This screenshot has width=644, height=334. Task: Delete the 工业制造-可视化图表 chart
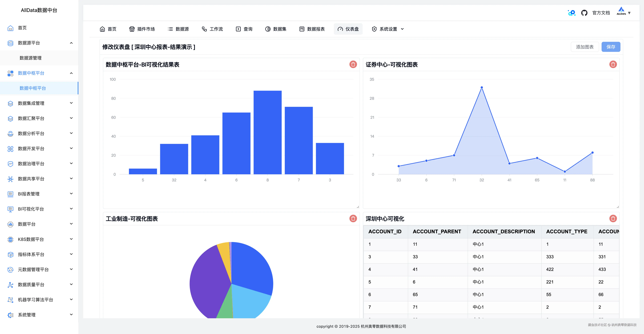pyautogui.click(x=353, y=218)
